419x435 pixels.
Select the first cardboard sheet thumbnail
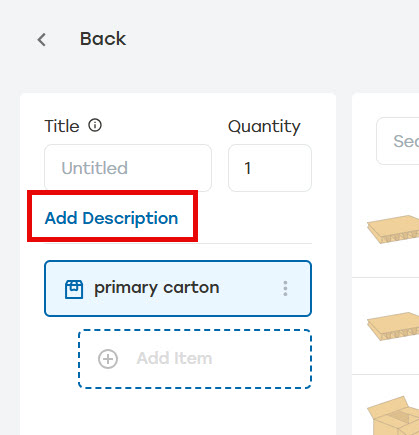point(393,229)
